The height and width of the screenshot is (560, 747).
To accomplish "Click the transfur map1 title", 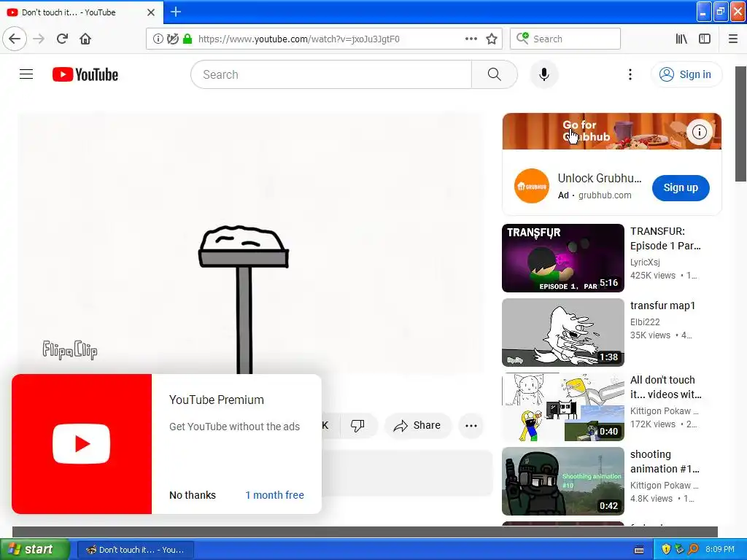I will coord(662,306).
